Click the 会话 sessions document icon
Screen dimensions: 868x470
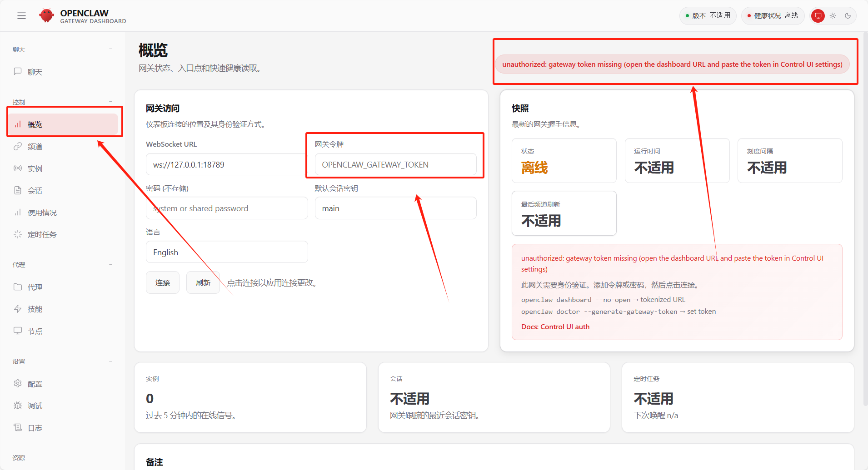(18, 190)
